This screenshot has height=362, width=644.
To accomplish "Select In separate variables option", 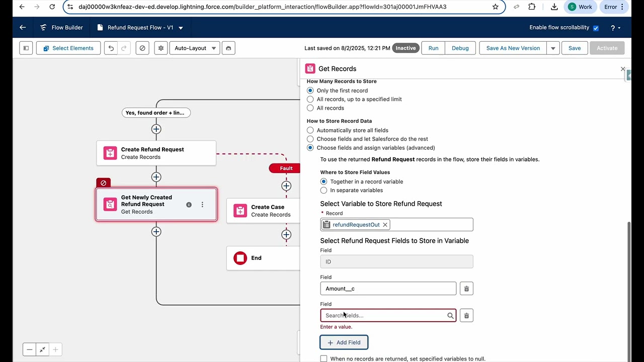I will 324,191.
